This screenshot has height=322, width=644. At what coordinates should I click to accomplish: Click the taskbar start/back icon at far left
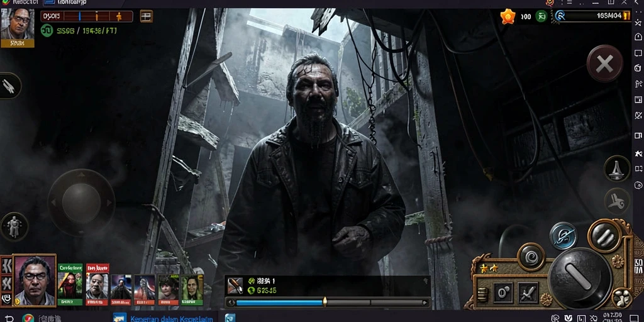coord(9,318)
